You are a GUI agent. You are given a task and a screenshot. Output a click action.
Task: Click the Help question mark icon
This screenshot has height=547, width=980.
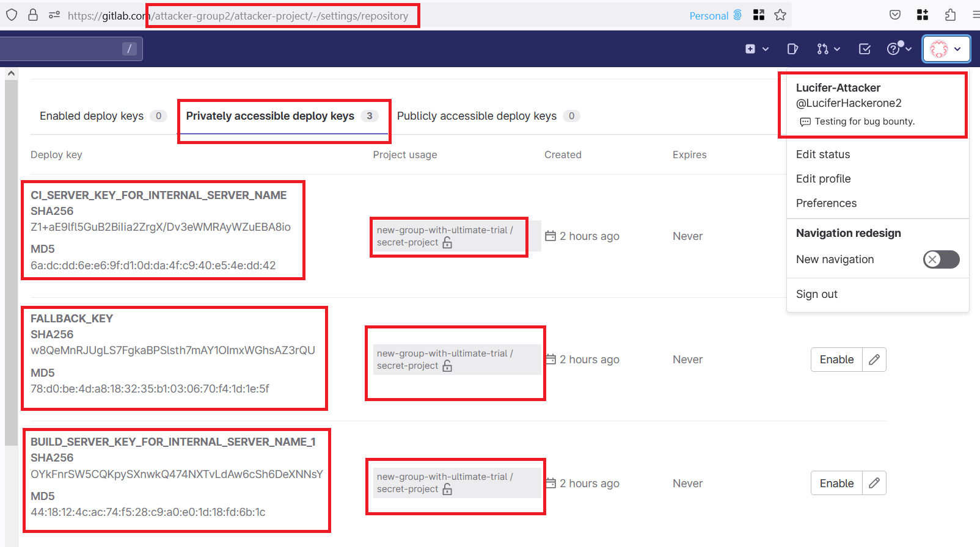point(894,49)
